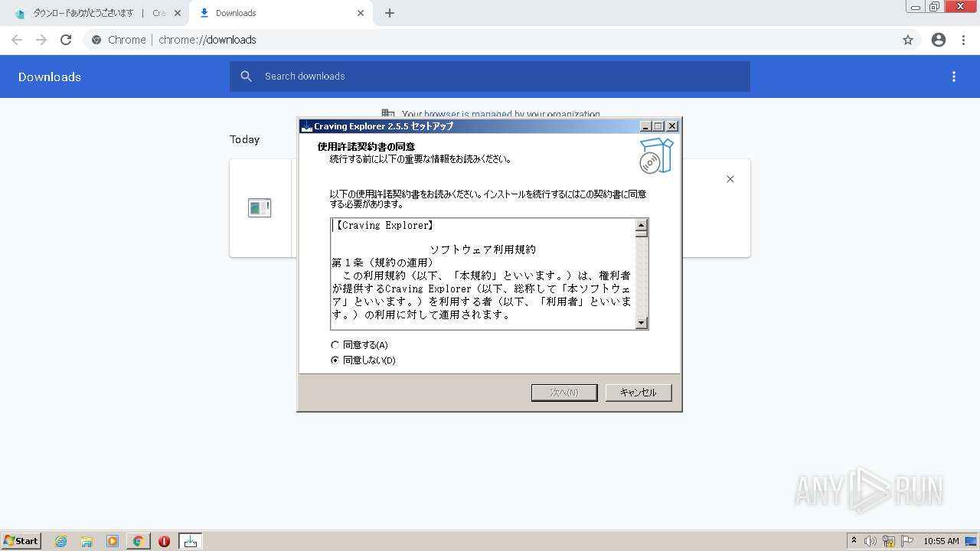
Task: Click the Craving Explorer setup title icon
Action: (306, 126)
